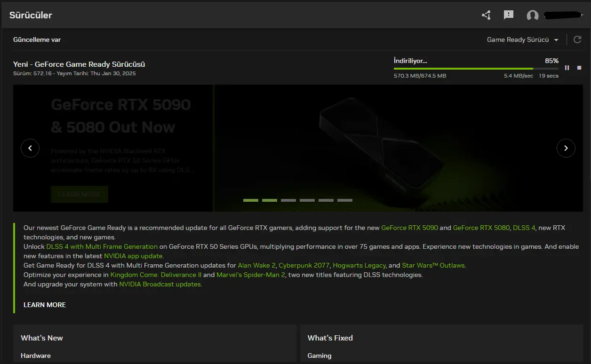Open the Alan Wake 2 link
The height and width of the screenshot is (364, 591).
point(257,265)
